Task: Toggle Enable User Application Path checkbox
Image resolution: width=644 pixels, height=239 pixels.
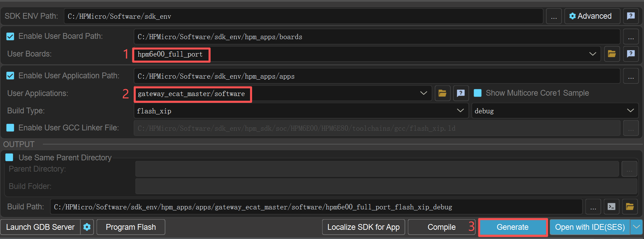Action: [x=10, y=76]
